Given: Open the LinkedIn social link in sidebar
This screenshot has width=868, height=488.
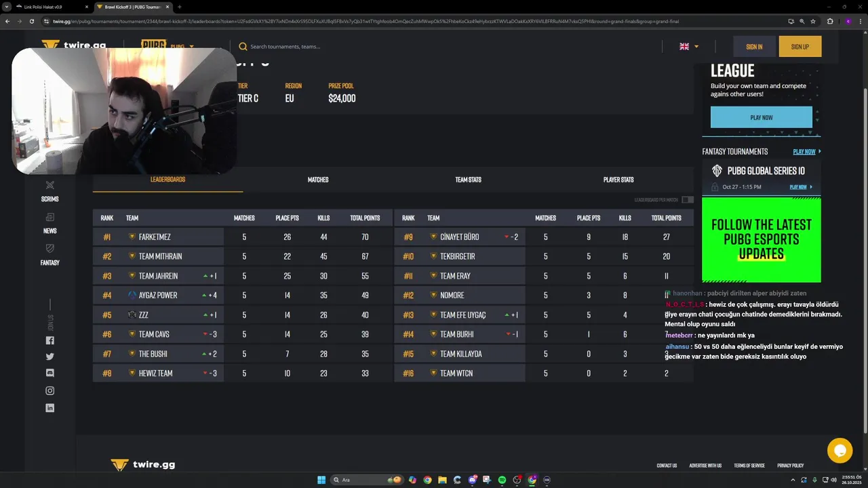Looking at the screenshot, I should point(50,408).
